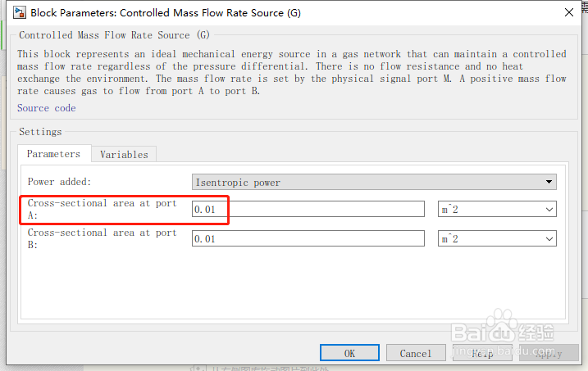Edit cross-sectional area at port A value

[x=308, y=209]
